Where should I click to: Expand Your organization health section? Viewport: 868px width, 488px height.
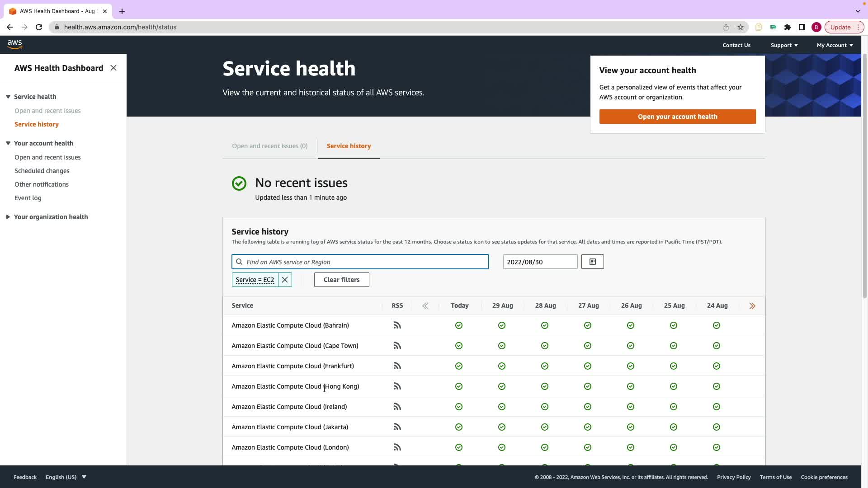pos(8,217)
